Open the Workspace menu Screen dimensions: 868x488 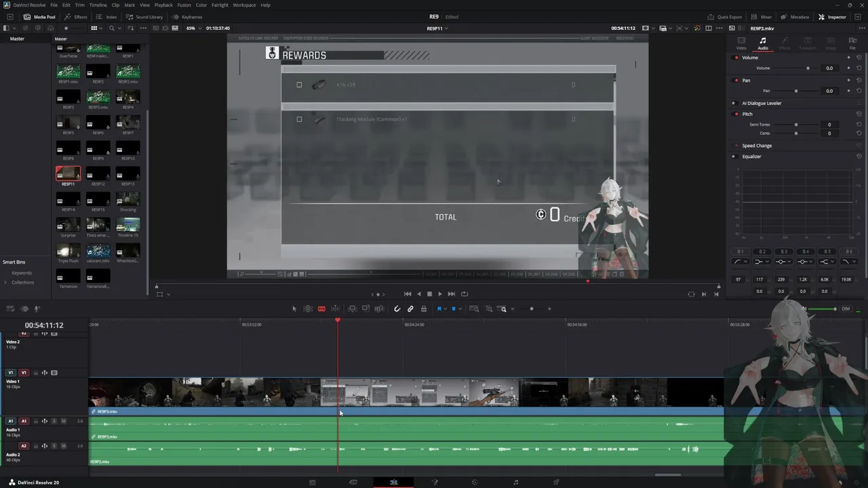pos(244,5)
